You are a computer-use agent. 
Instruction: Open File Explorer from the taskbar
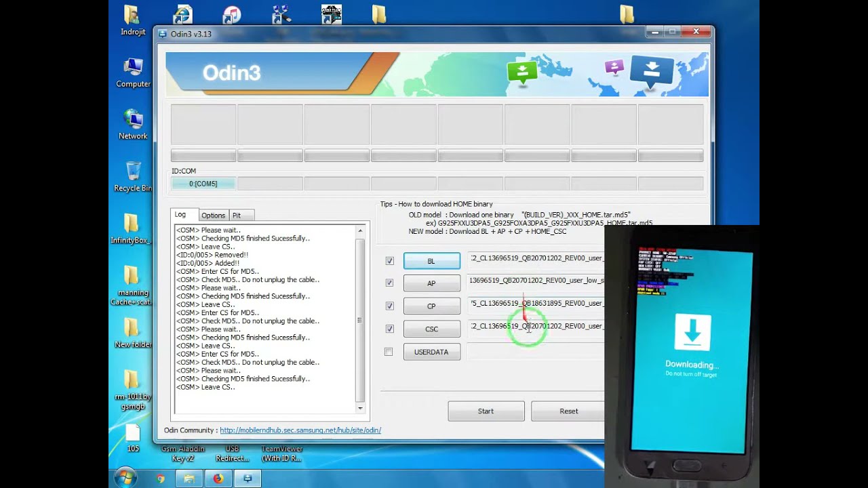pos(189,479)
